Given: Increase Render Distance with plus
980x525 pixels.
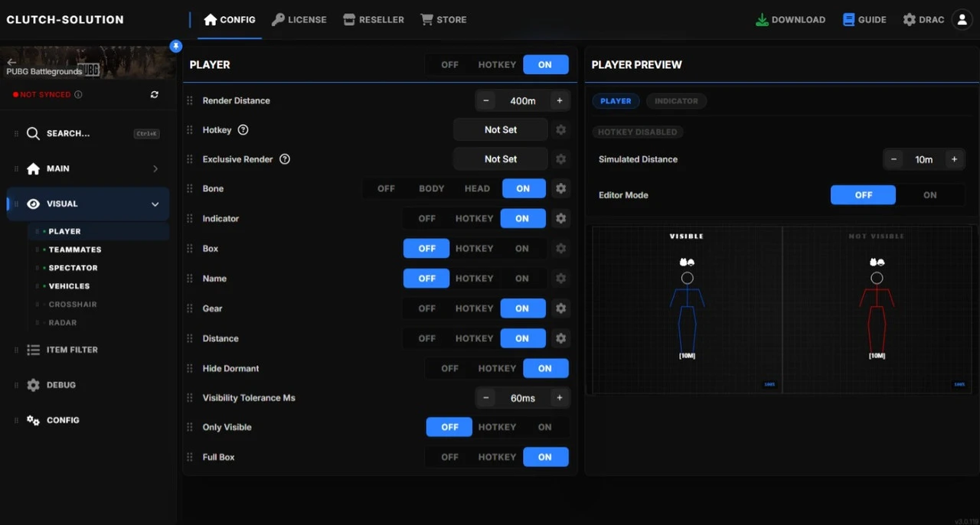Looking at the screenshot, I should click(x=560, y=101).
